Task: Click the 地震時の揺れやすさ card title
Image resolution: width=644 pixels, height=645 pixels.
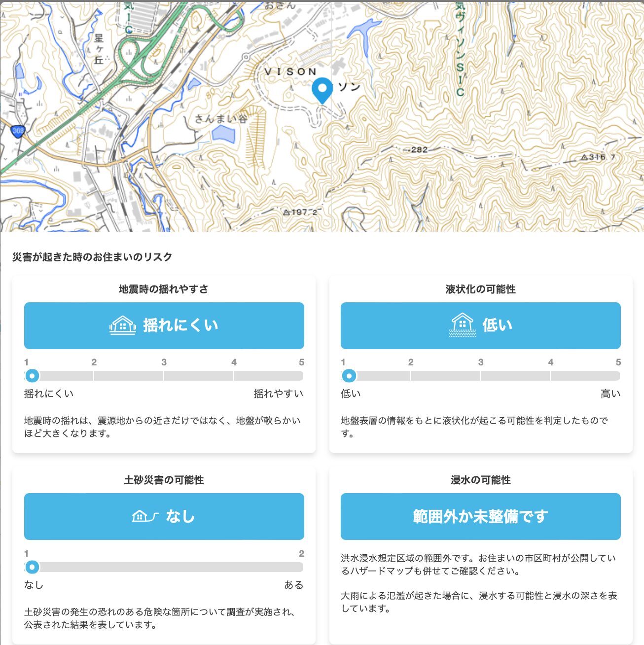Action: pyautogui.click(x=164, y=289)
